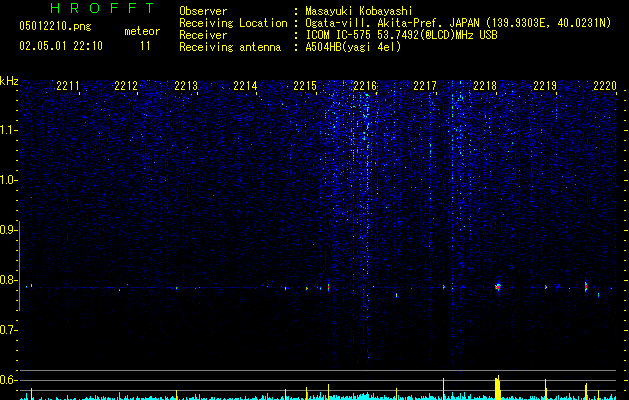Click the meteor count value 11
Viewport: 629px width, 400px height.
[145, 46]
